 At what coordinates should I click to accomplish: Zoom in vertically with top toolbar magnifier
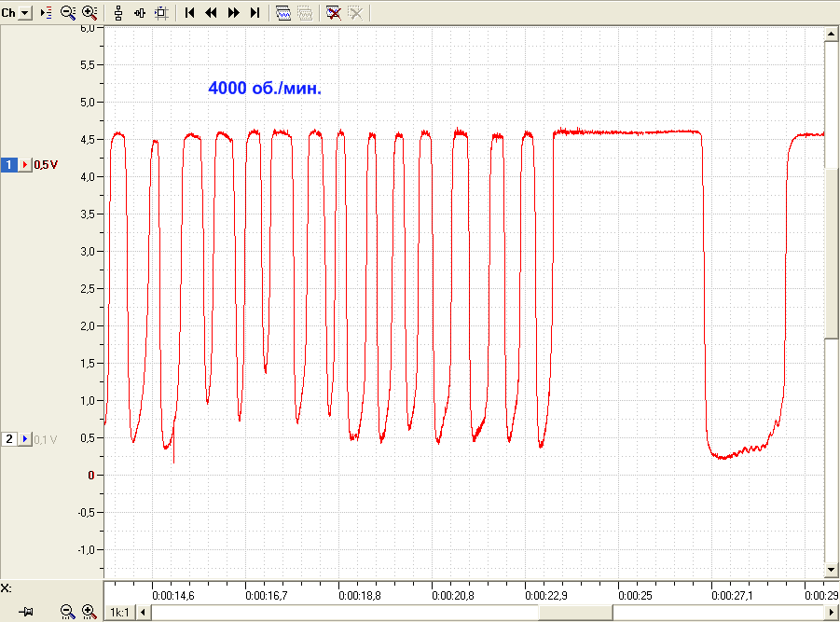click(x=90, y=13)
